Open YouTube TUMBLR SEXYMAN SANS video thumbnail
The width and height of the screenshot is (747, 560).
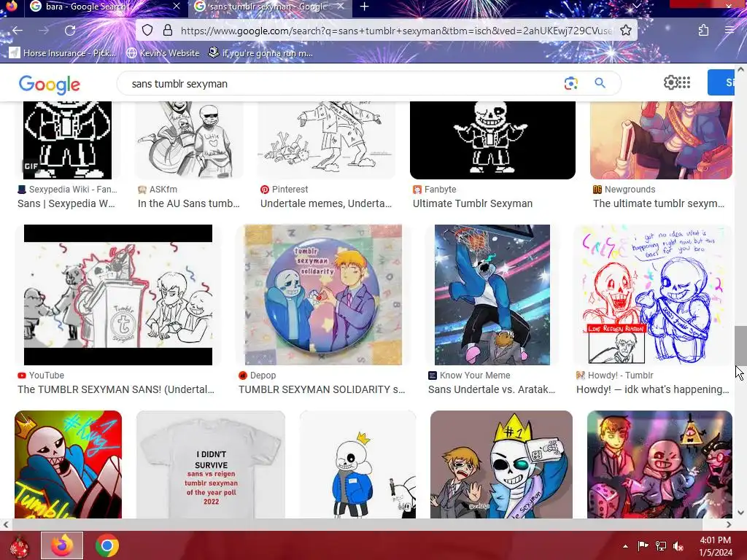(118, 295)
